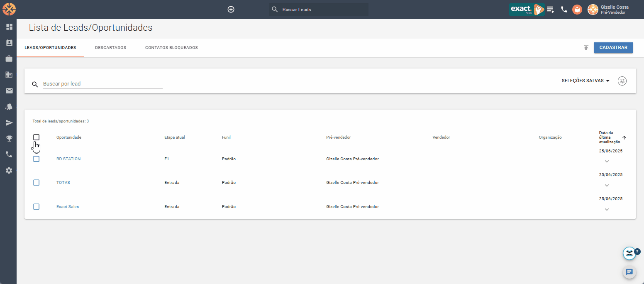Click the upload arrow icon beside Cadastrar

coord(586,48)
